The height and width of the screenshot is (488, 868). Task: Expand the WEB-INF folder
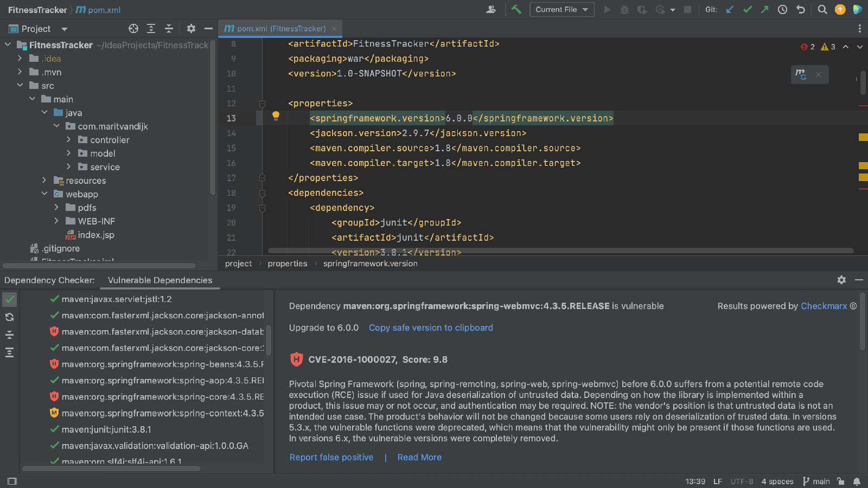(56, 221)
